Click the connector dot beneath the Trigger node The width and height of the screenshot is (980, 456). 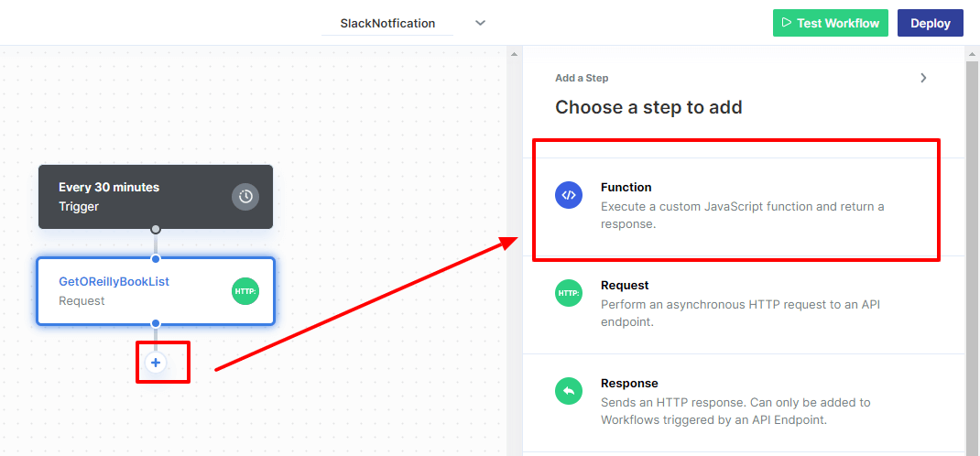coord(156,229)
